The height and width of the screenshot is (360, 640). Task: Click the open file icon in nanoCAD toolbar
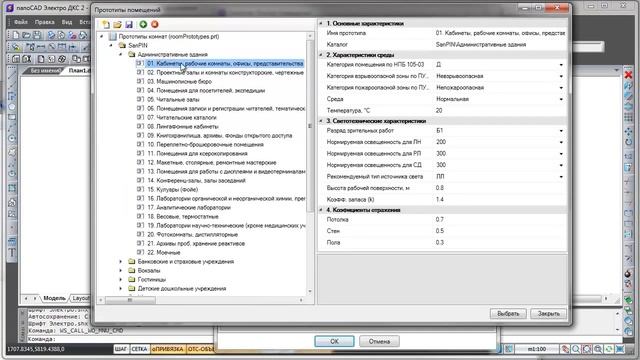(x=26, y=35)
